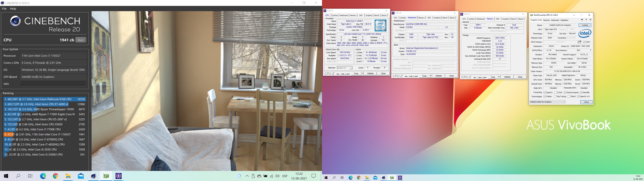Open the Intel Iris Xe GPU selector dropdown
This screenshot has height=181, width=644.
(x=548, y=102)
